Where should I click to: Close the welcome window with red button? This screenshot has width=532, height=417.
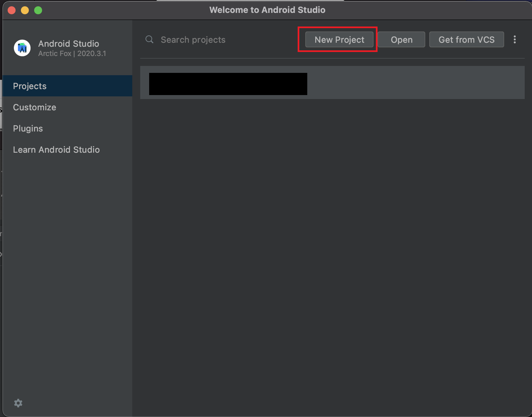[12, 10]
